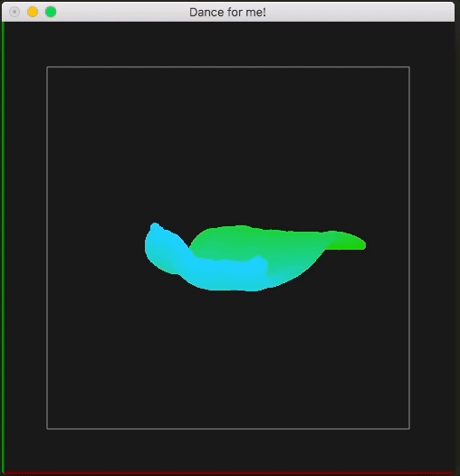This screenshot has height=476, width=460.
Task: Click the right edge of gray frame
Action: pos(409,248)
